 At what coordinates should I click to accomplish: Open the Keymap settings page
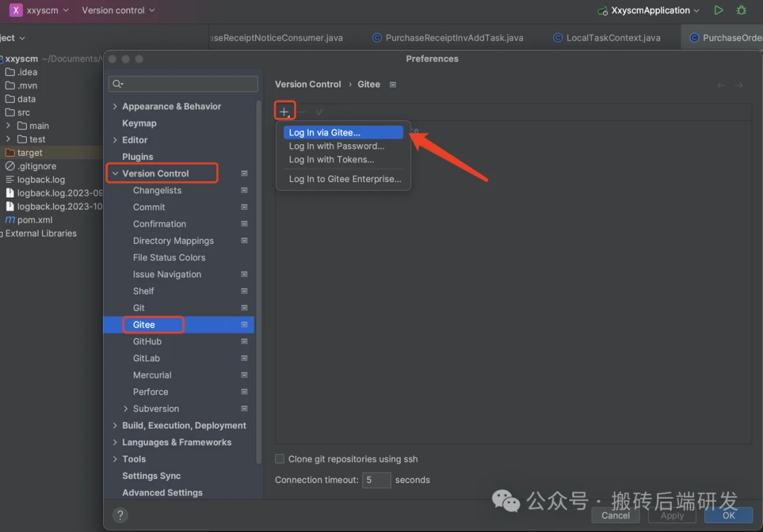(x=139, y=123)
